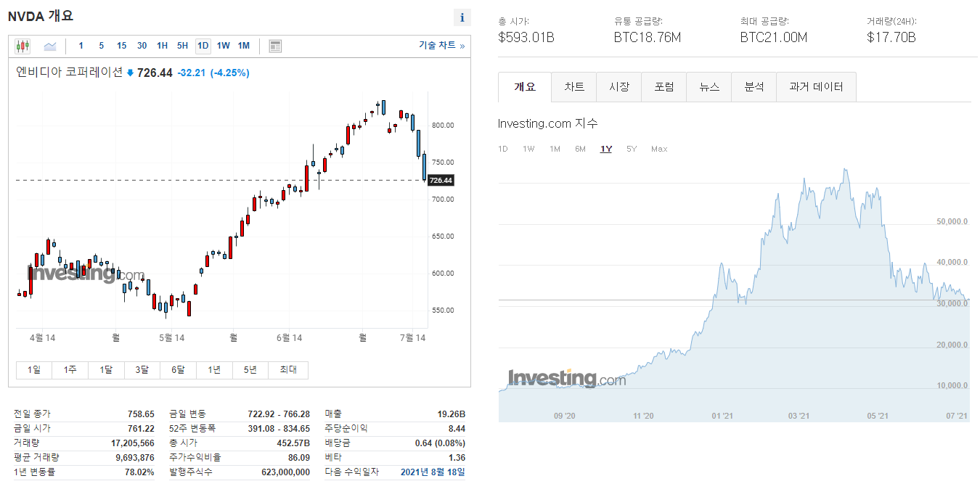Click the 엔비디아 코퍼레이션 stock name
The image size is (980, 497).
tap(70, 73)
